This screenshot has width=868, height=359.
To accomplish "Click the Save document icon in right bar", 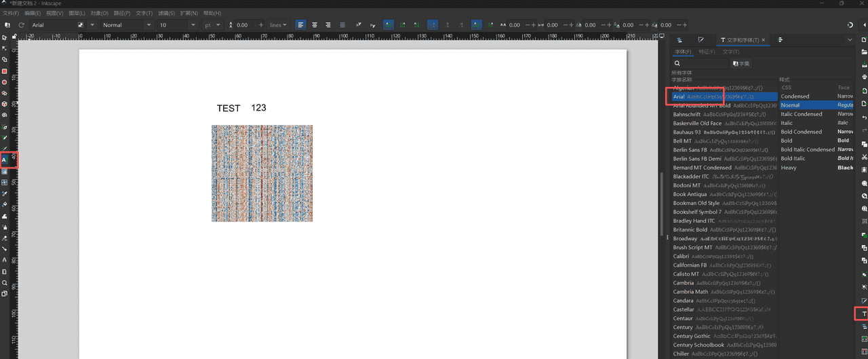I will [x=864, y=64].
